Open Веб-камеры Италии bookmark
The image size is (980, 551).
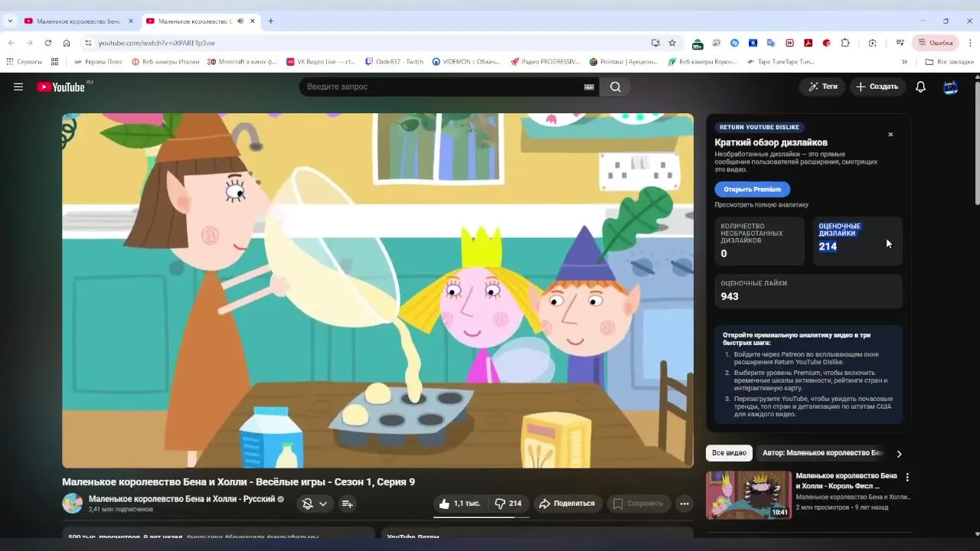click(x=165, y=61)
